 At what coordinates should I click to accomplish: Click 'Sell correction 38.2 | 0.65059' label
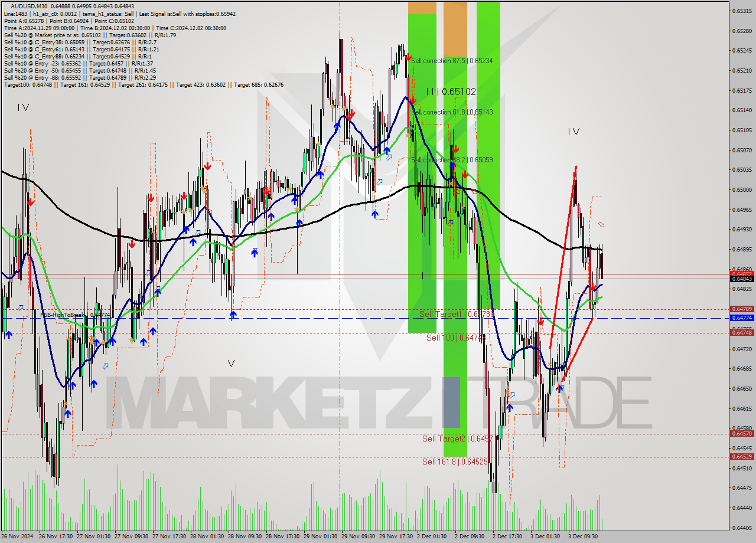tap(452, 160)
